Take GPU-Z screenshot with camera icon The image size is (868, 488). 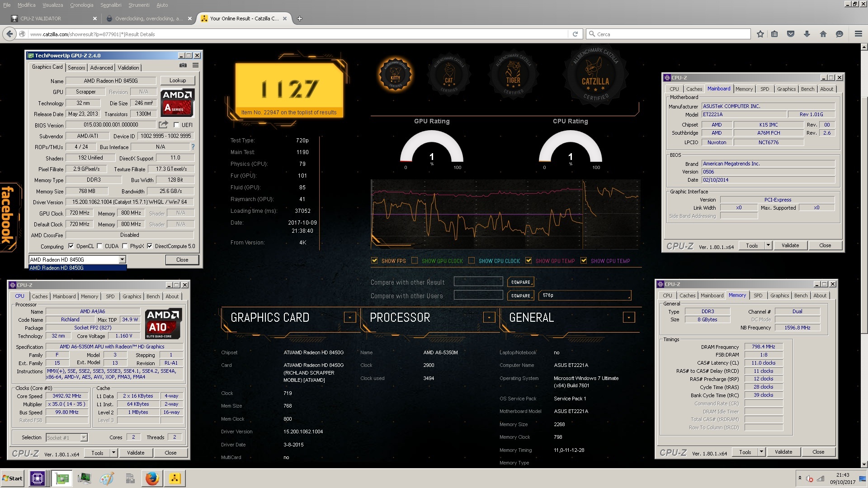[183, 66]
